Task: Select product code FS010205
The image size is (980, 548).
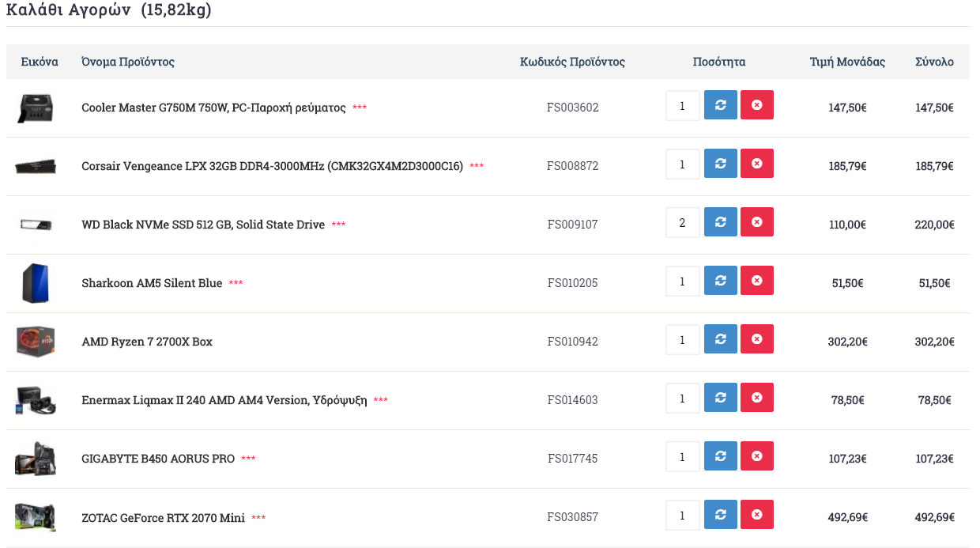Action: (573, 283)
